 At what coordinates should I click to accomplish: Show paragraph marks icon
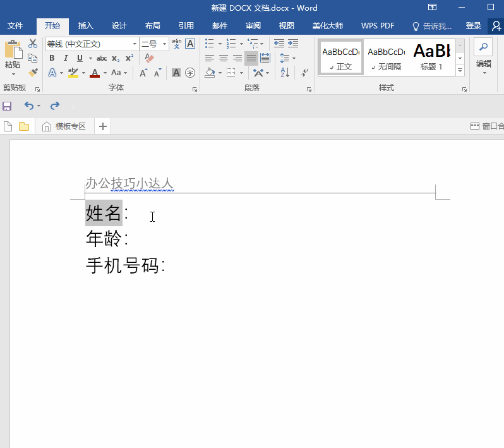(x=304, y=73)
